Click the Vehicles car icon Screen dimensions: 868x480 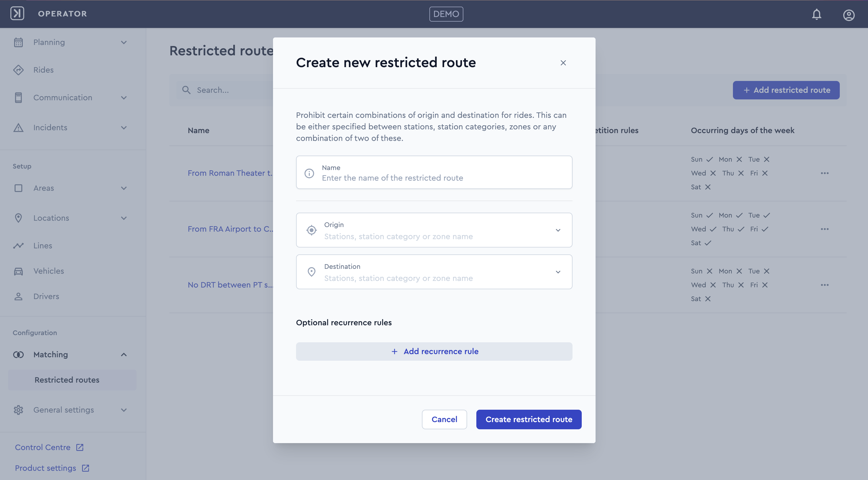point(18,271)
